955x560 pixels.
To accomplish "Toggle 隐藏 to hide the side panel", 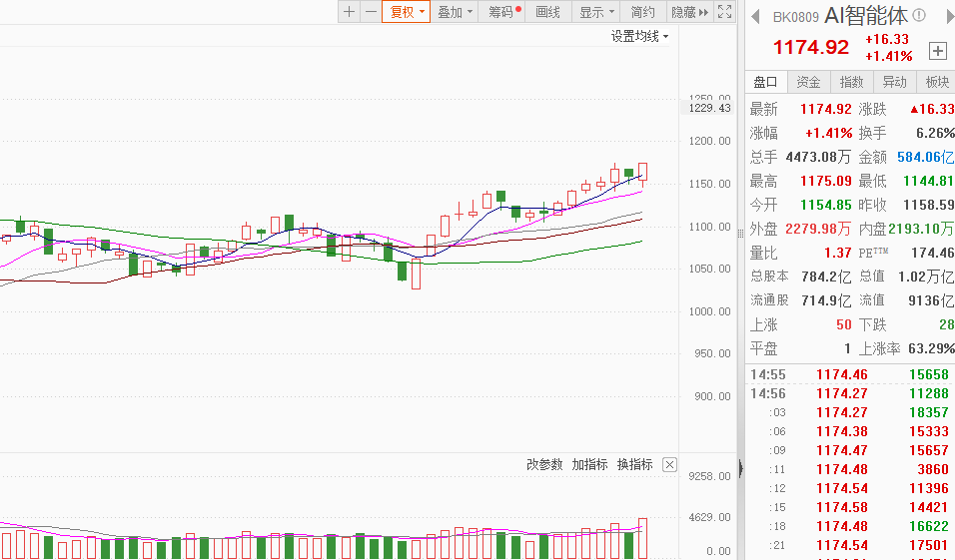I will pyautogui.click(x=688, y=12).
